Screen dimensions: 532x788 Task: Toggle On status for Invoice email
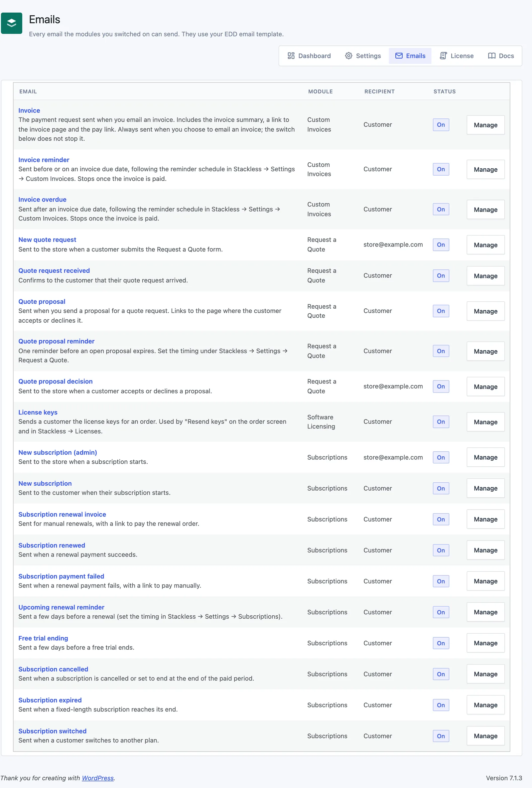click(x=441, y=125)
